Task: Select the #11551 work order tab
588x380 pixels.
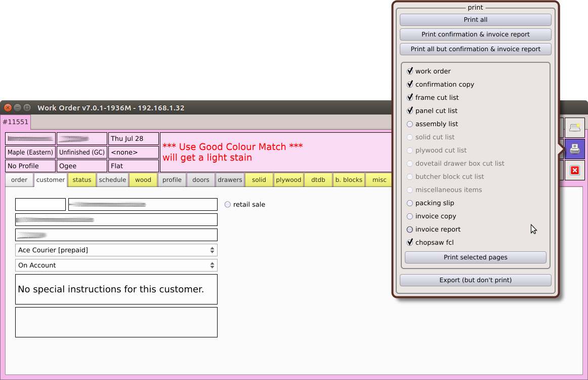Action: point(16,122)
